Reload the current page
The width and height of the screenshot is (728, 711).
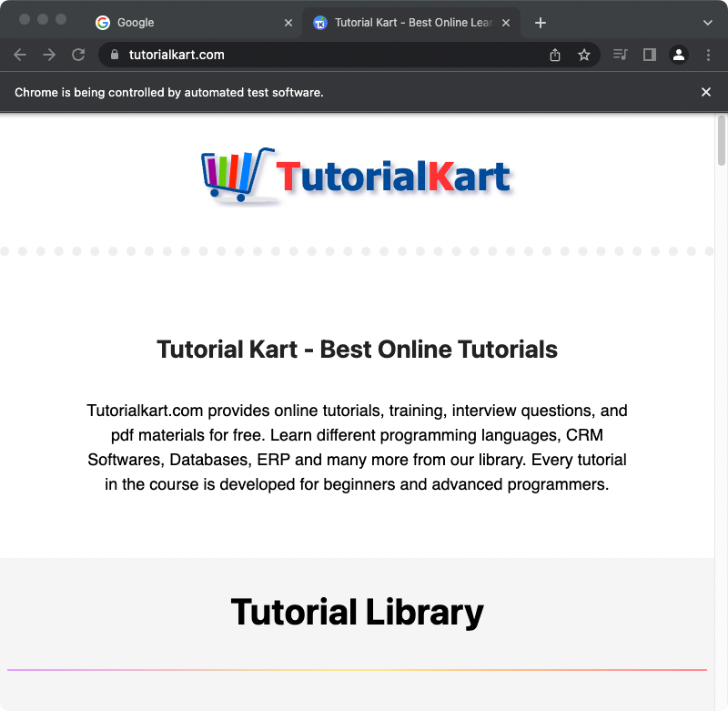77,55
